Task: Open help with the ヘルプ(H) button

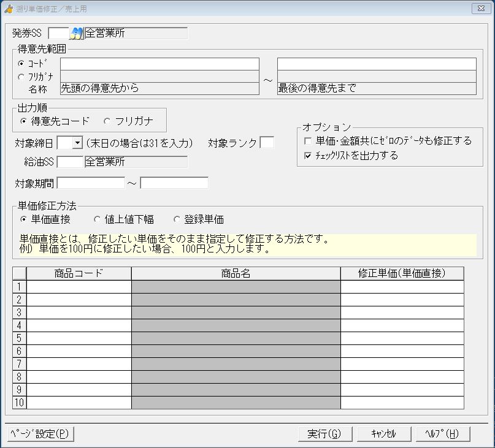Action: coord(442,434)
